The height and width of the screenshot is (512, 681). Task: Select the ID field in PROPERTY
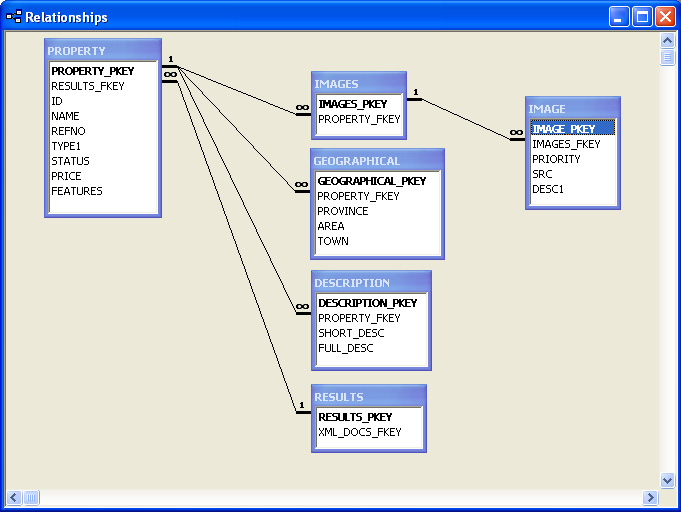tap(103, 101)
